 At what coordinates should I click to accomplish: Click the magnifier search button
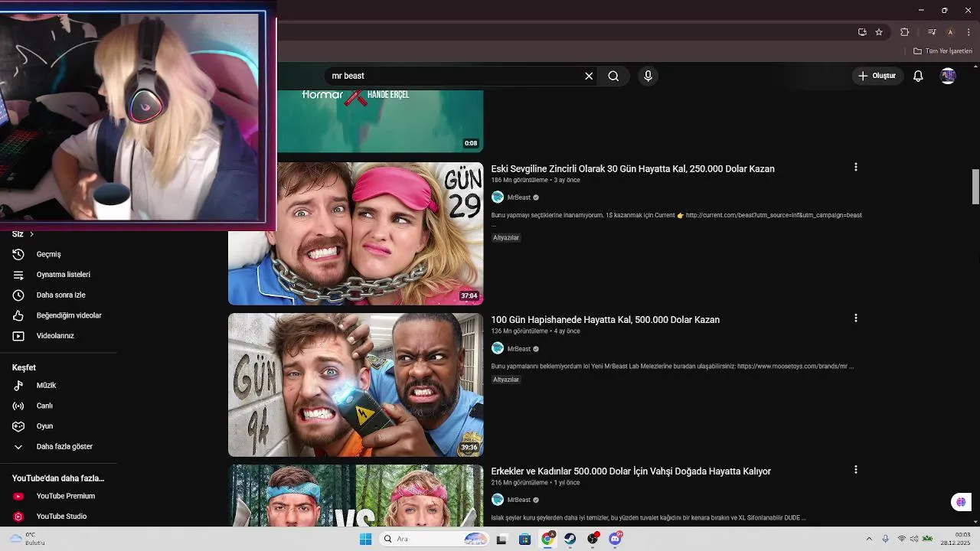[613, 76]
